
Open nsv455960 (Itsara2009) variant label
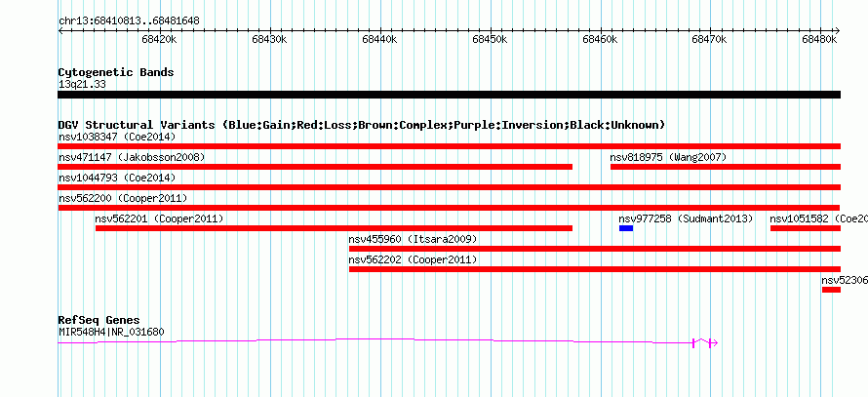(413, 239)
